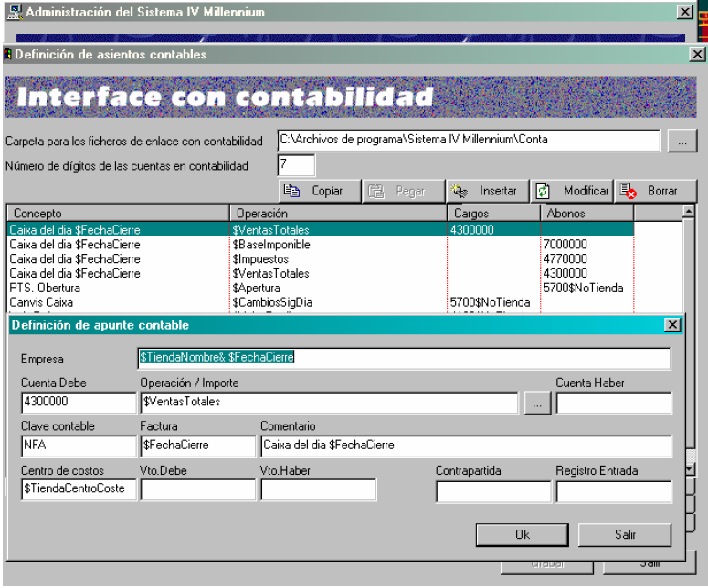Confirm the apunte with Ok

[x=522, y=534]
